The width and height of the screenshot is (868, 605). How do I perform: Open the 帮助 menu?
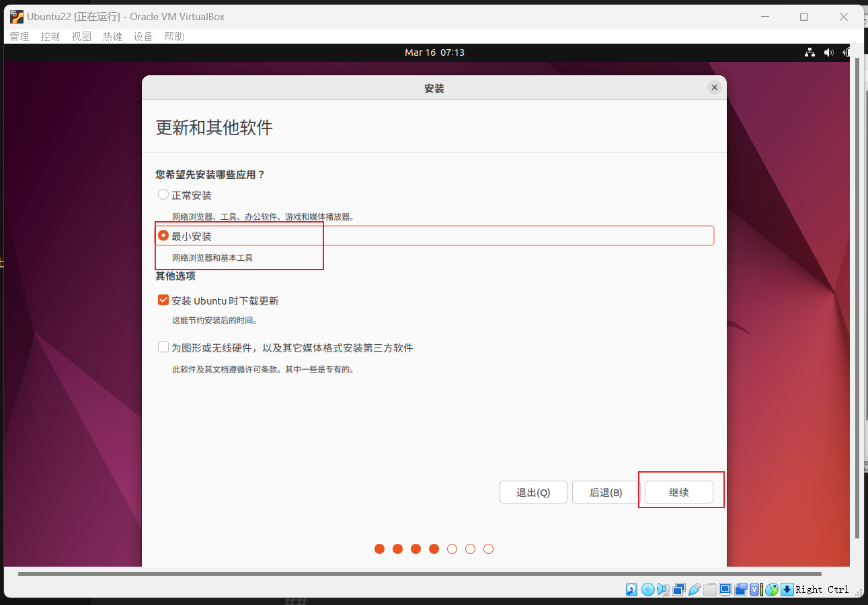pyautogui.click(x=174, y=36)
